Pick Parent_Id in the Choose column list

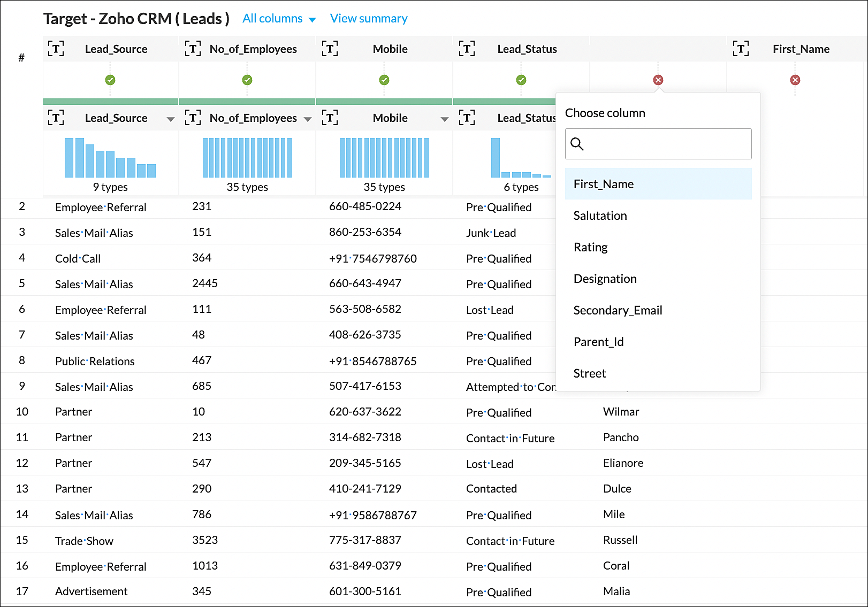coord(598,342)
